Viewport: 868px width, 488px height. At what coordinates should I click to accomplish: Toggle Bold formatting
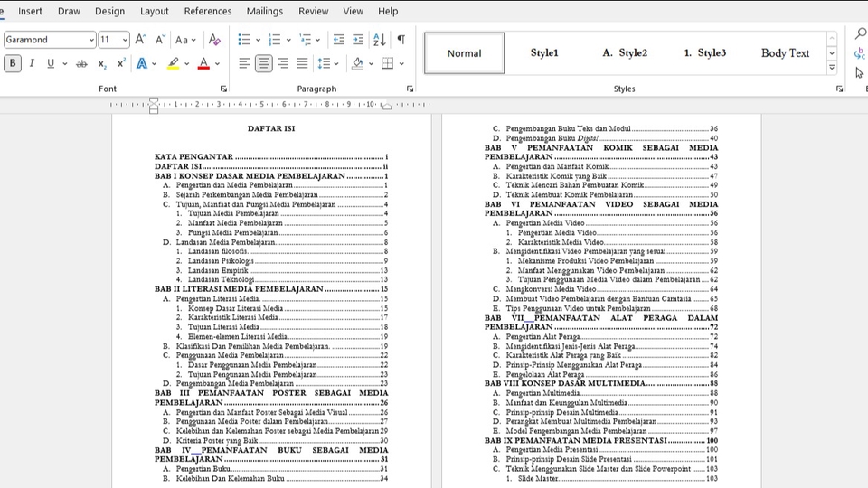tap(12, 63)
